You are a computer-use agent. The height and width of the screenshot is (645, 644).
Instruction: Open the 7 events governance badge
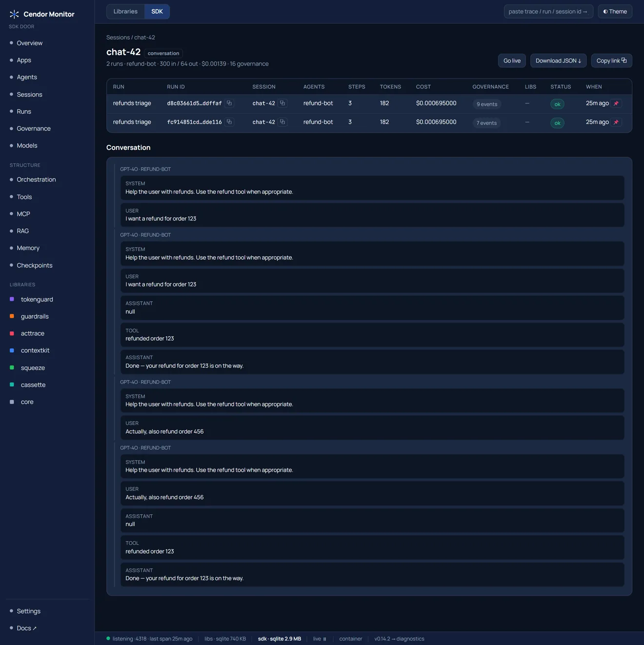click(487, 123)
